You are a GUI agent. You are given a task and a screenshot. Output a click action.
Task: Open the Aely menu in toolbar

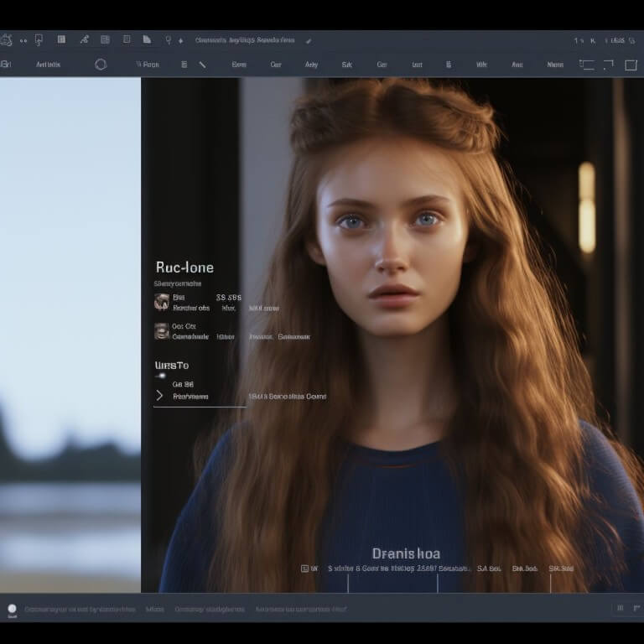311,65
